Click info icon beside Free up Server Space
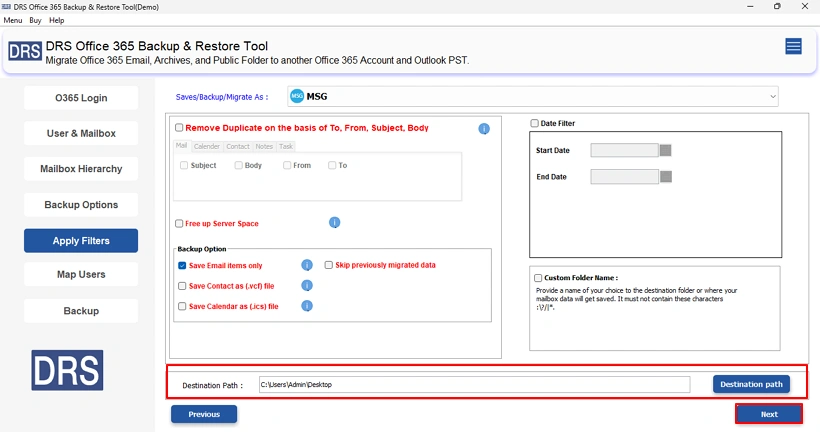Image resolution: width=820 pixels, height=432 pixels. pyautogui.click(x=334, y=223)
